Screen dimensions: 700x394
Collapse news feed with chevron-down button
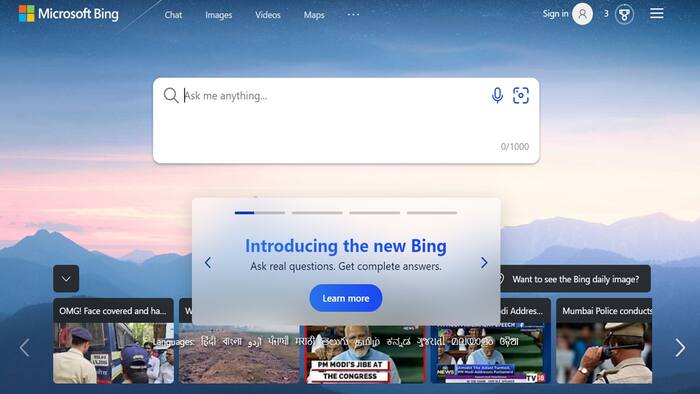point(66,279)
